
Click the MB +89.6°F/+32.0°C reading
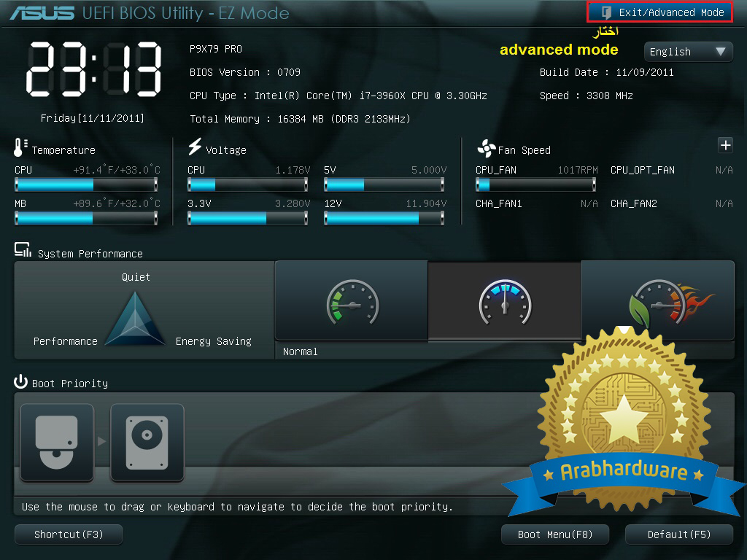click(117, 204)
